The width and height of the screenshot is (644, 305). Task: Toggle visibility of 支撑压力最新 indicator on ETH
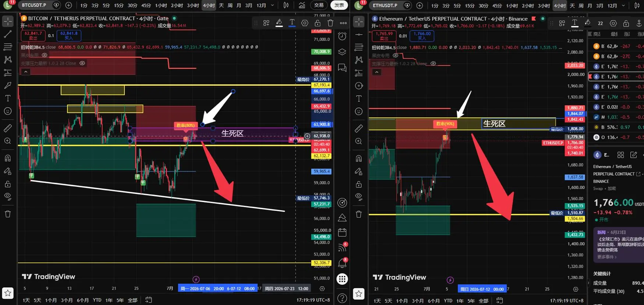point(434,63)
